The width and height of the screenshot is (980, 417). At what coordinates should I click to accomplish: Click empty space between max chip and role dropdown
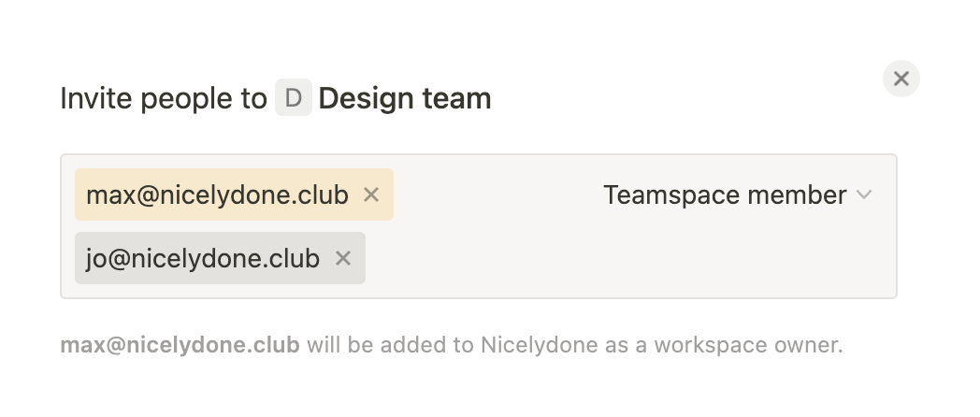[x=496, y=194]
